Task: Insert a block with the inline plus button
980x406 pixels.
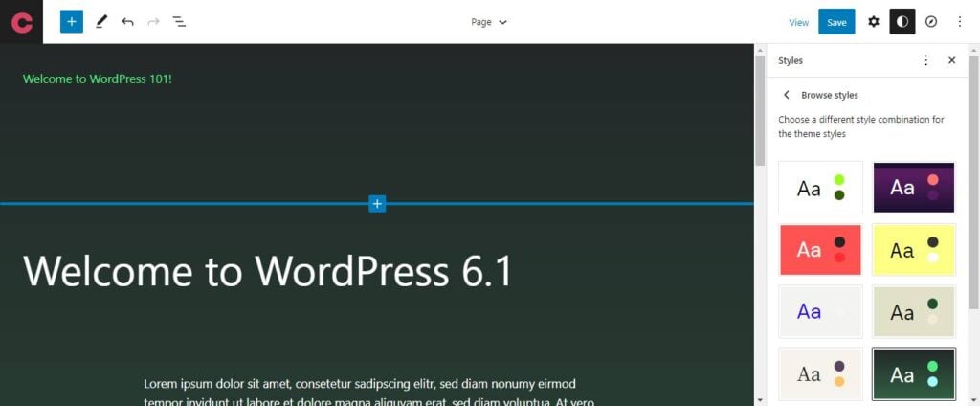Action: tap(377, 204)
